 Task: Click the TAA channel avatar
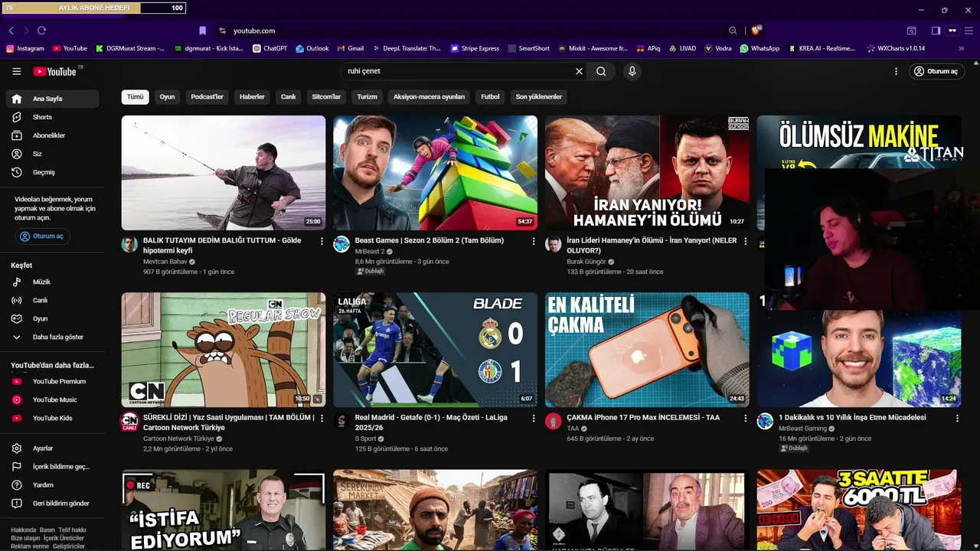pyautogui.click(x=553, y=422)
